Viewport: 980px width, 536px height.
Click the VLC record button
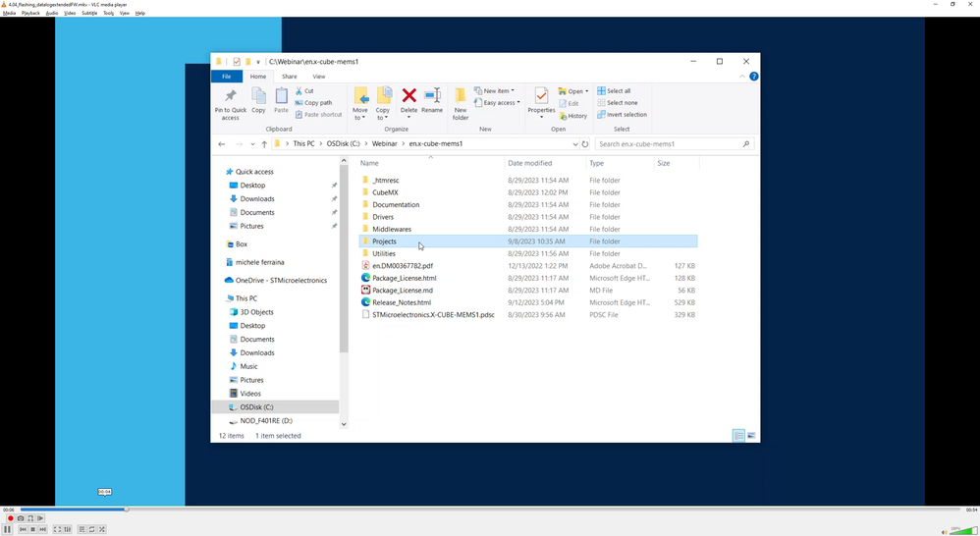pyautogui.click(x=11, y=518)
